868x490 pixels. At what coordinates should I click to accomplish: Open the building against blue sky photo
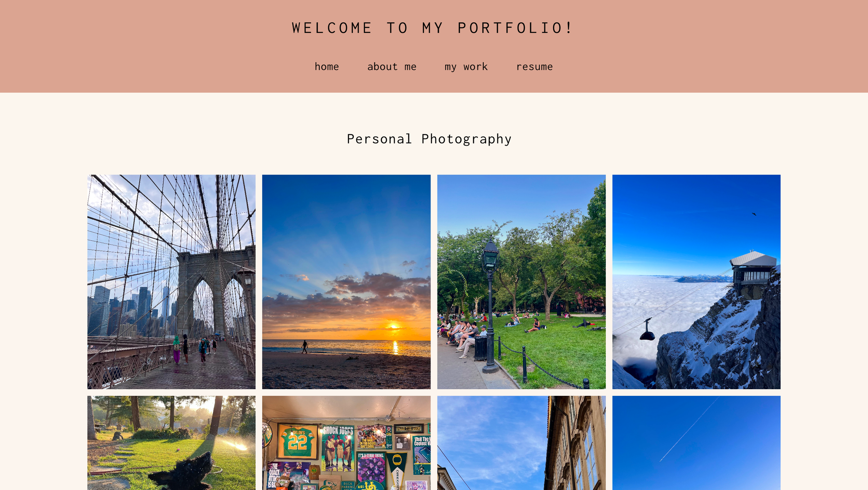pyautogui.click(x=521, y=443)
